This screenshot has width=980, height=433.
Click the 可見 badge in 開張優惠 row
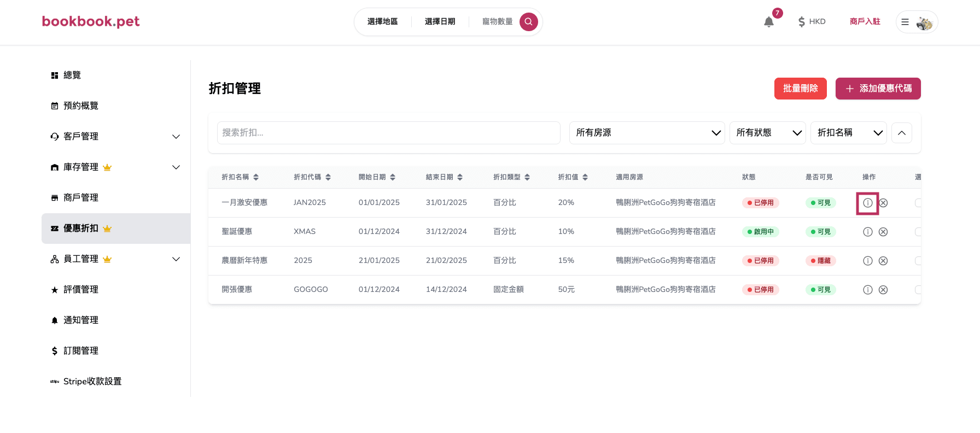click(x=821, y=290)
